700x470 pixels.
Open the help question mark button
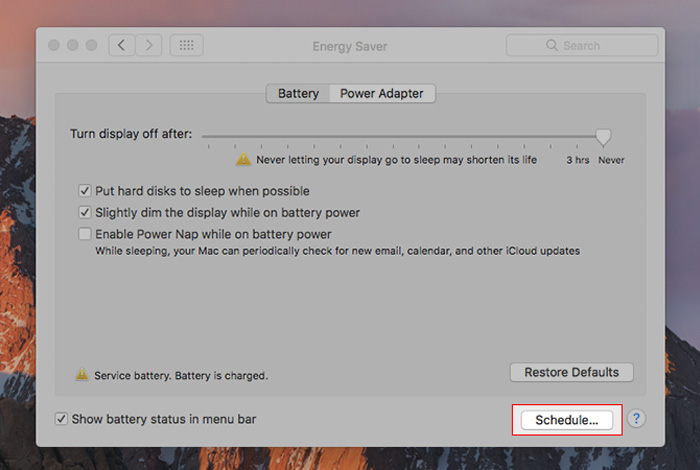[636, 419]
